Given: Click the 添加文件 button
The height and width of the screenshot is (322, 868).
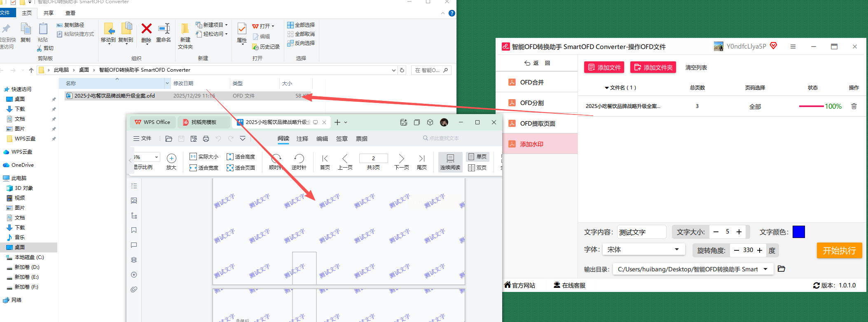Looking at the screenshot, I should (x=604, y=68).
